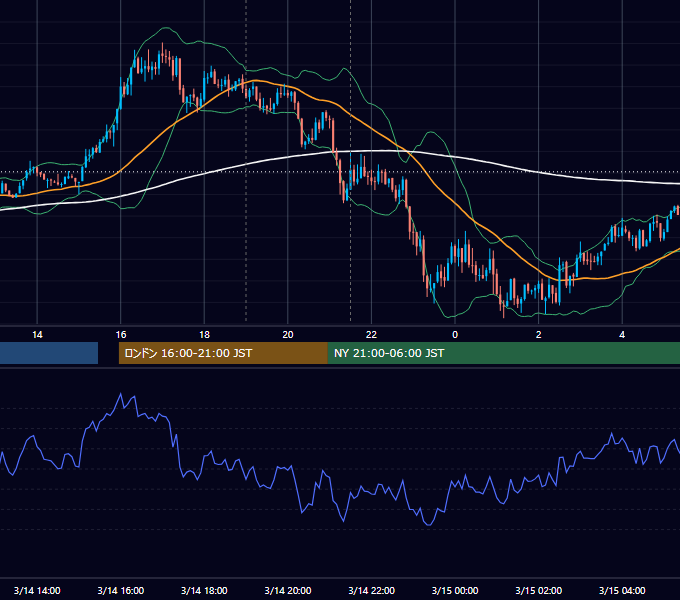Screen dimensions: 680x600
Task: Select the 3/15 02:00 time label
Action: pyautogui.click(x=539, y=590)
